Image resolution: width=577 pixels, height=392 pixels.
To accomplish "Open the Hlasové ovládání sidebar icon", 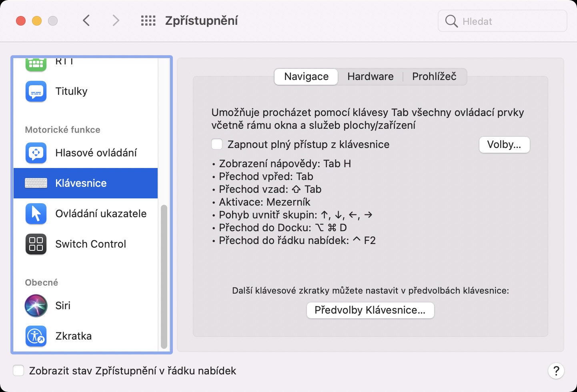I will (x=36, y=153).
